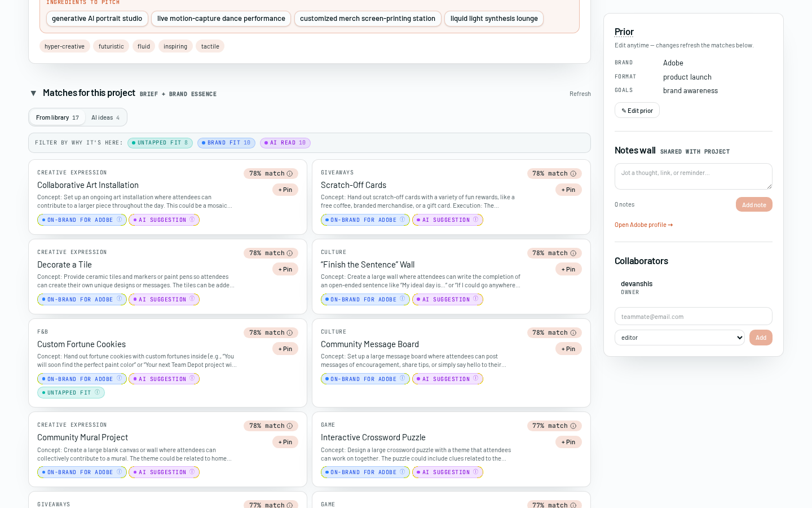Click Untapped Fit info icon on Custom Fortune Cookies
The height and width of the screenshot is (508, 812).
click(x=98, y=392)
